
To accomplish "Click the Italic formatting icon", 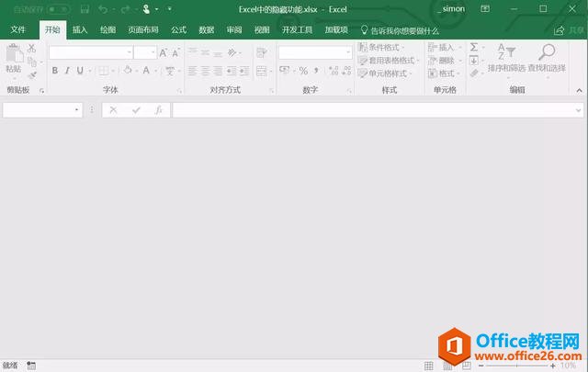I will click(67, 71).
